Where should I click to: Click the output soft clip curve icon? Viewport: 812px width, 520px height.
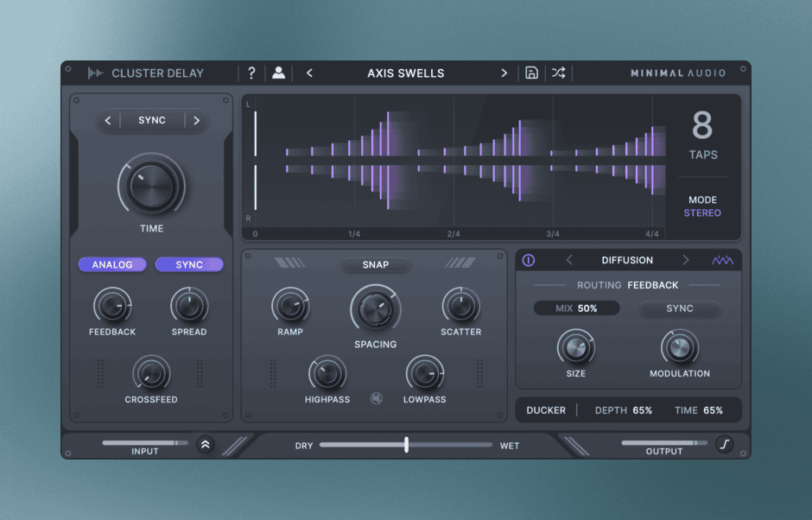click(724, 445)
